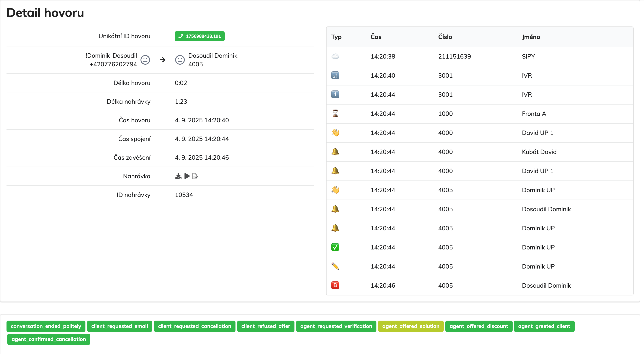Screen dimensions: 644x354
Task: Click the agent_offered_discount tag
Action: tap(479, 326)
